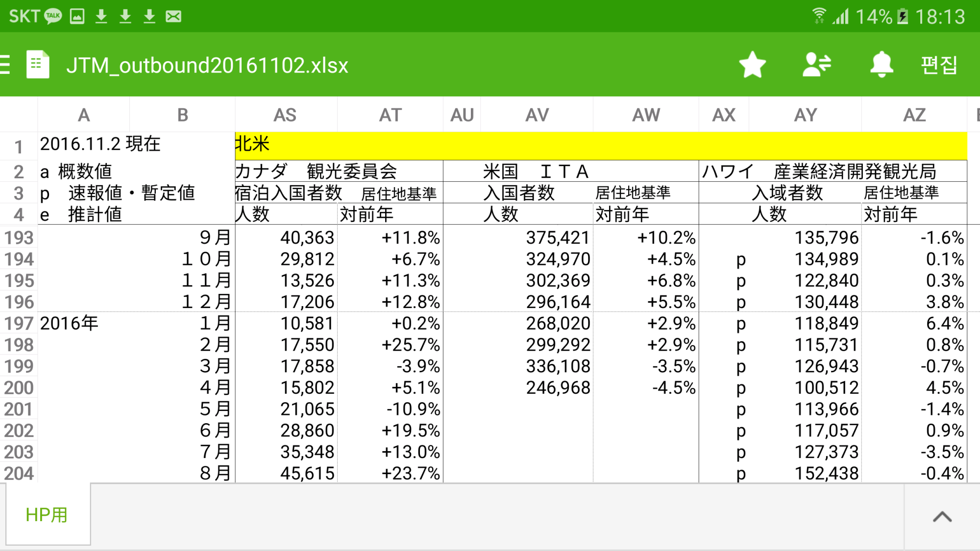Select column header AU
Screen dimensions: 980x551
click(462, 115)
